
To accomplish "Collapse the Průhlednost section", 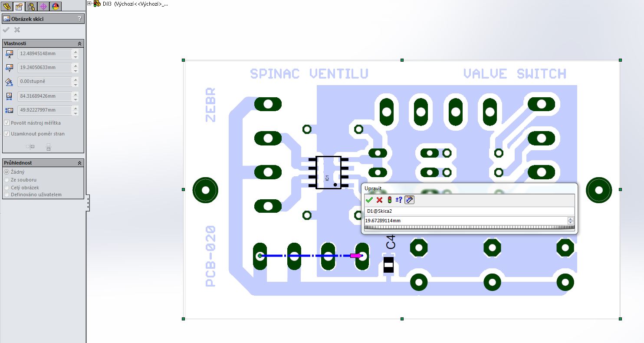I will tap(79, 163).
